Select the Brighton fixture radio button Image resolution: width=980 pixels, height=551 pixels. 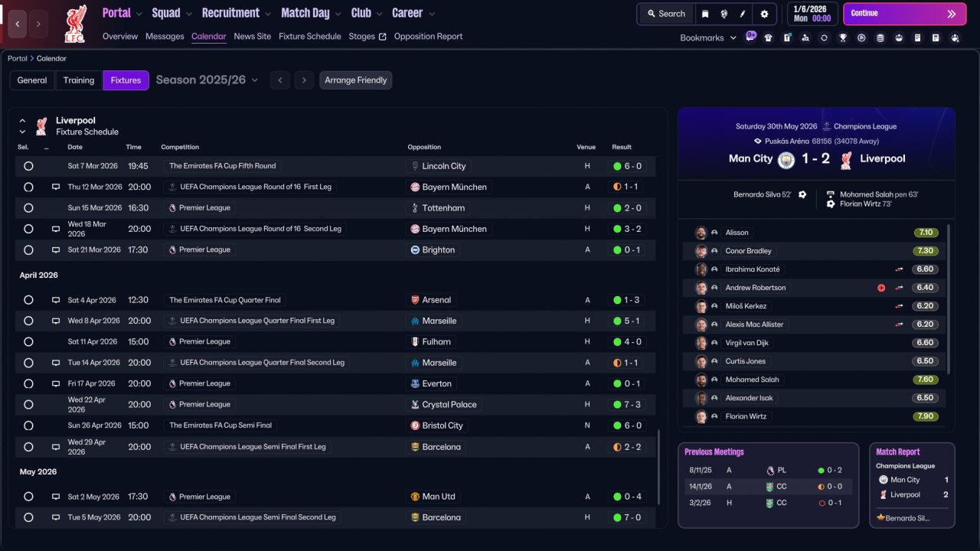coord(28,250)
